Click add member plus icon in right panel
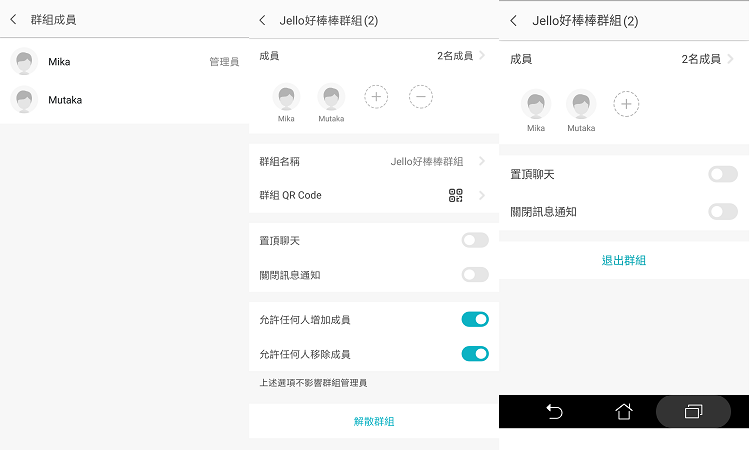Viewport: 750px width, 450px height. 626,104
